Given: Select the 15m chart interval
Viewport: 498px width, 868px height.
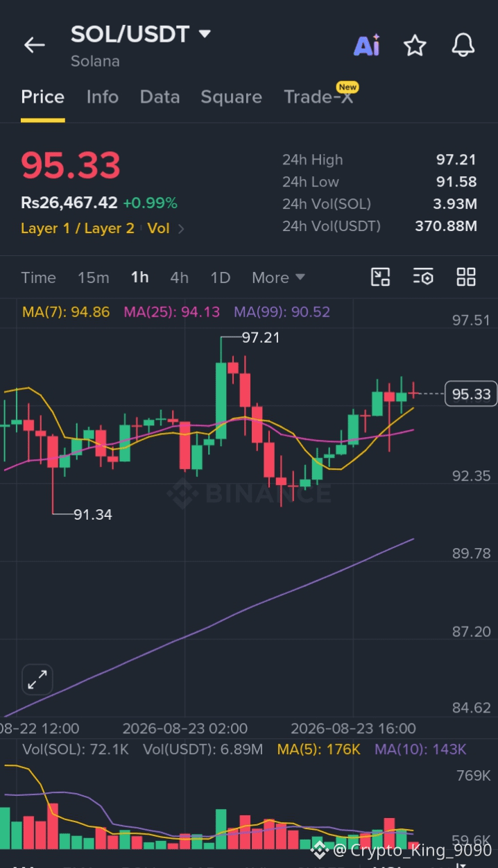Looking at the screenshot, I should pos(93,278).
